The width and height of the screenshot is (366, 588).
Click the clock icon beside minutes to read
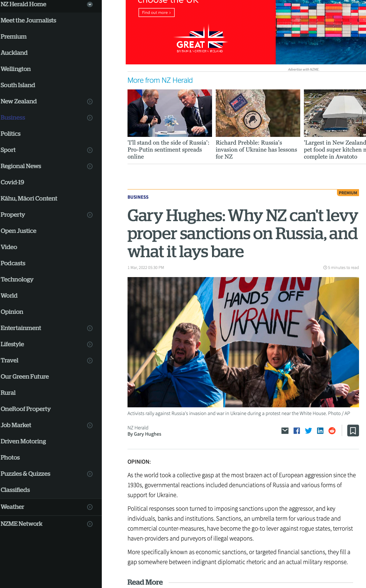(x=325, y=268)
